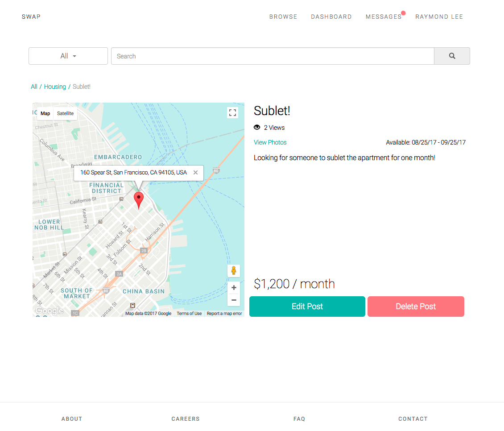Click Report a map error
Image resolution: width=504 pixels, height=431 pixels.
click(224, 313)
